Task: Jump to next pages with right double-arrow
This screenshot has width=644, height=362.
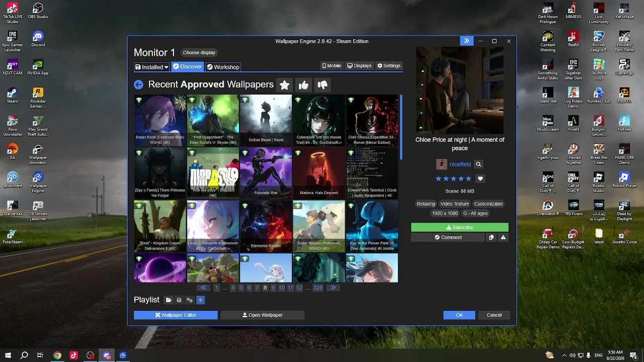Action: click(333, 288)
